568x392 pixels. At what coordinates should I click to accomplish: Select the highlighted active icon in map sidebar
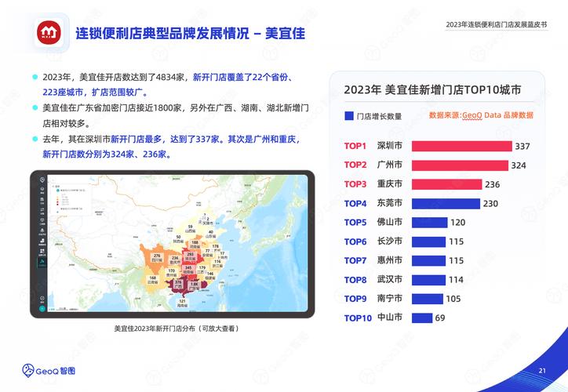pyautogui.click(x=42, y=262)
